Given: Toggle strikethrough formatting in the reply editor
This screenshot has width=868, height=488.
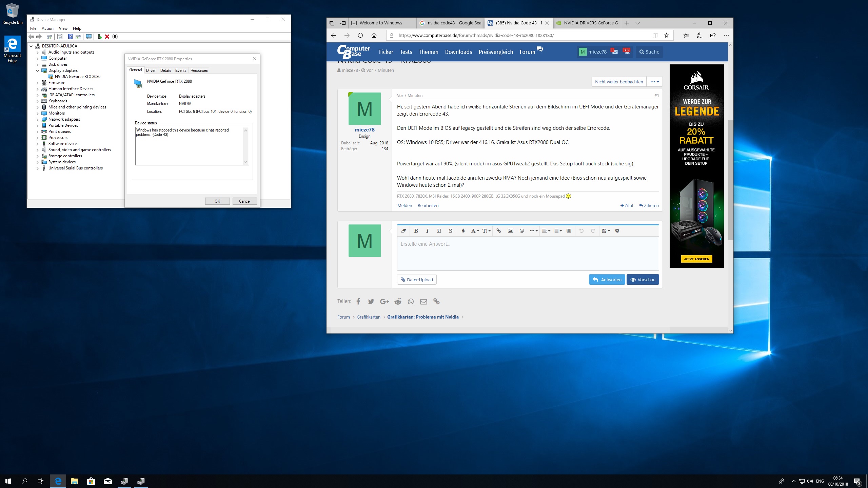Looking at the screenshot, I should pyautogui.click(x=451, y=231).
